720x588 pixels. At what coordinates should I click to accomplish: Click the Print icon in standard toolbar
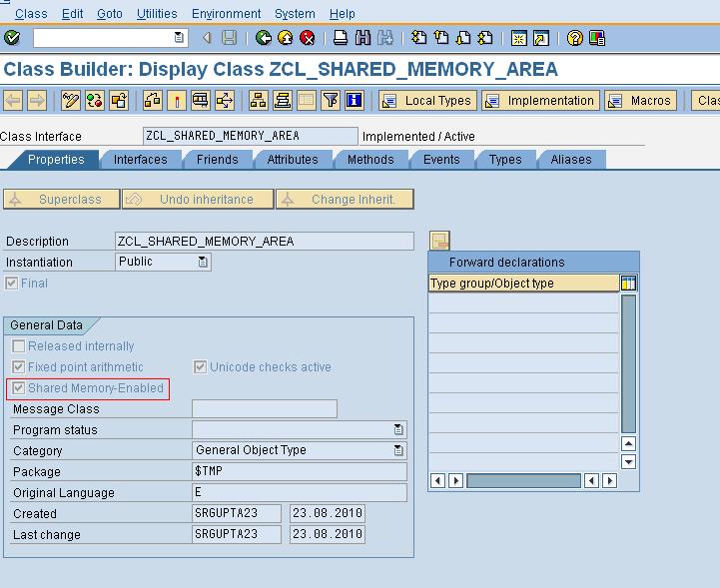click(x=341, y=38)
